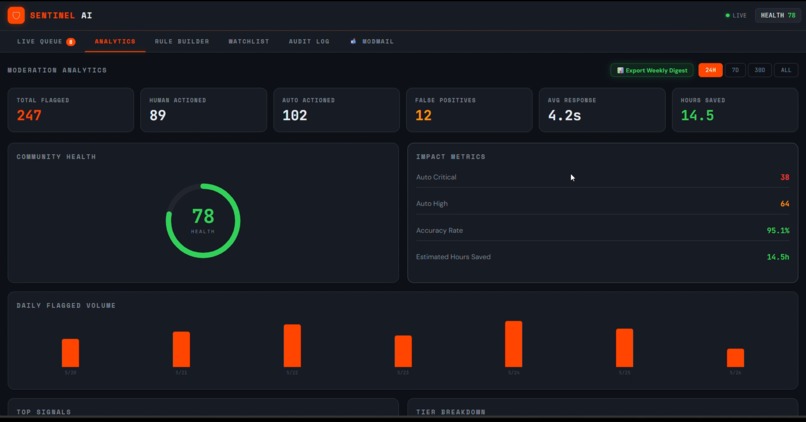This screenshot has width=806, height=422.
Task: Click the 95.1% accuracy value
Action: tap(778, 230)
